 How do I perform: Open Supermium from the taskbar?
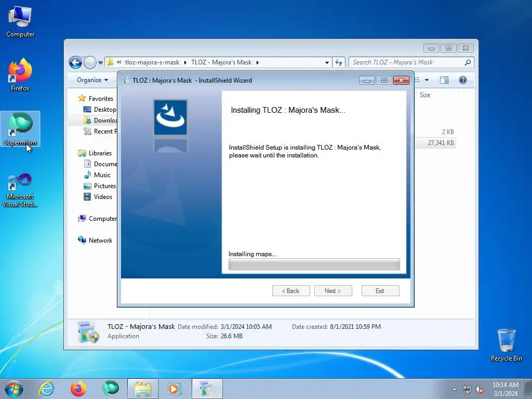point(111,389)
